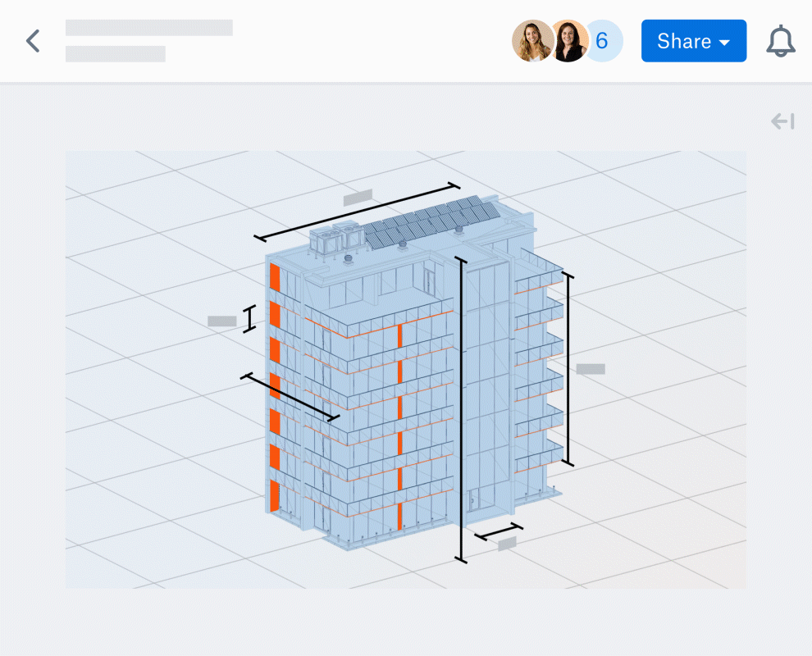The width and height of the screenshot is (812, 656).
Task: Click the file title placeholder
Action: coord(149,27)
